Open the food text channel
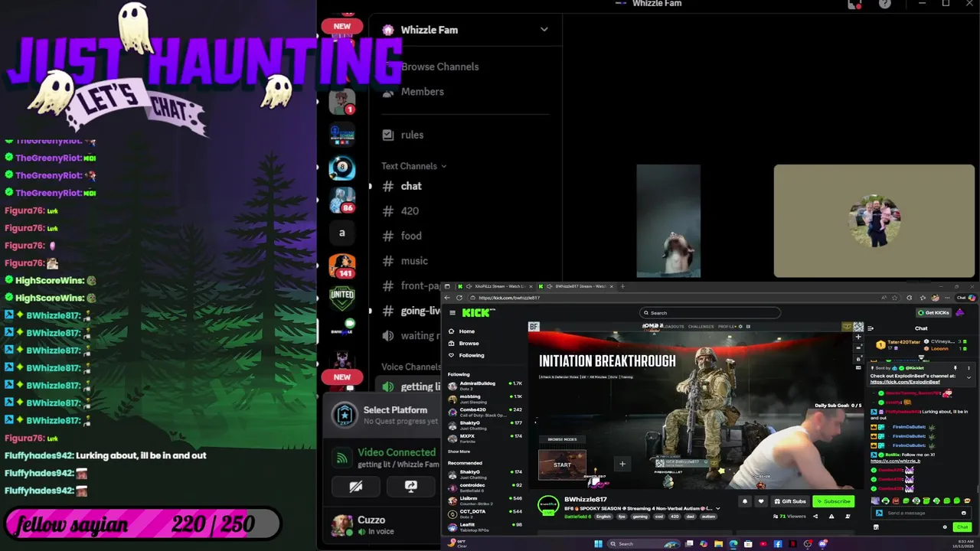The height and width of the screenshot is (551, 980). click(411, 236)
